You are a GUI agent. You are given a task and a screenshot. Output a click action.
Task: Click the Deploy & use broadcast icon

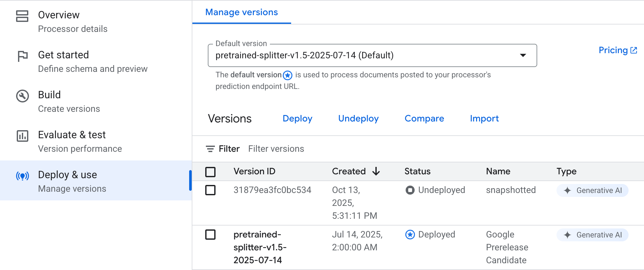click(x=23, y=176)
